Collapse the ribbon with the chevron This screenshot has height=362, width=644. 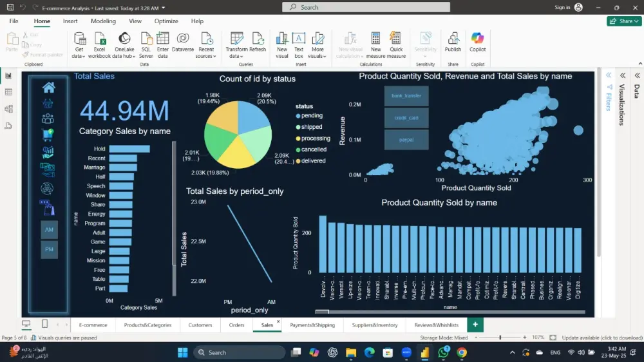[x=640, y=64]
